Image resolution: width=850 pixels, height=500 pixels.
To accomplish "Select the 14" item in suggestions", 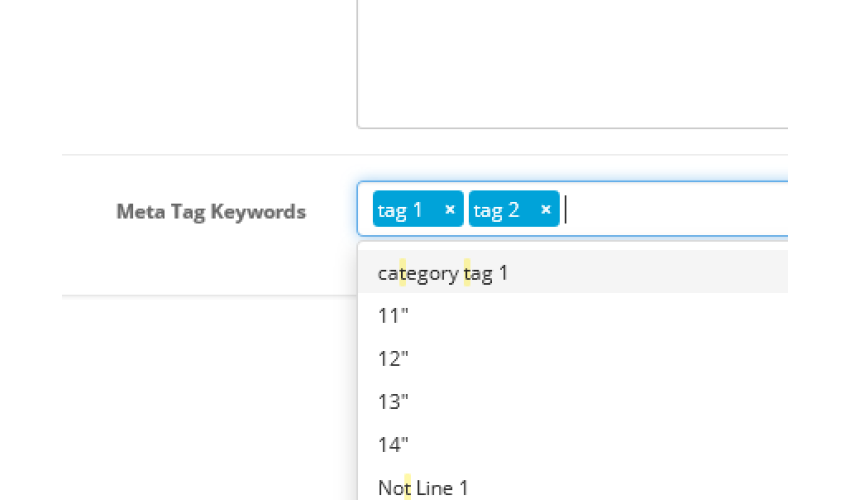I will [x=572, y=444].
